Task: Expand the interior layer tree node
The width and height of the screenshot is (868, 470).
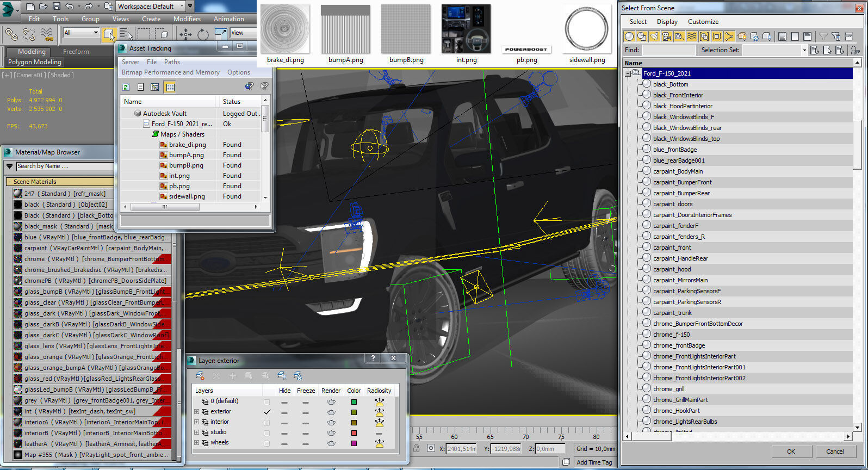Action: tap(197, 422)
